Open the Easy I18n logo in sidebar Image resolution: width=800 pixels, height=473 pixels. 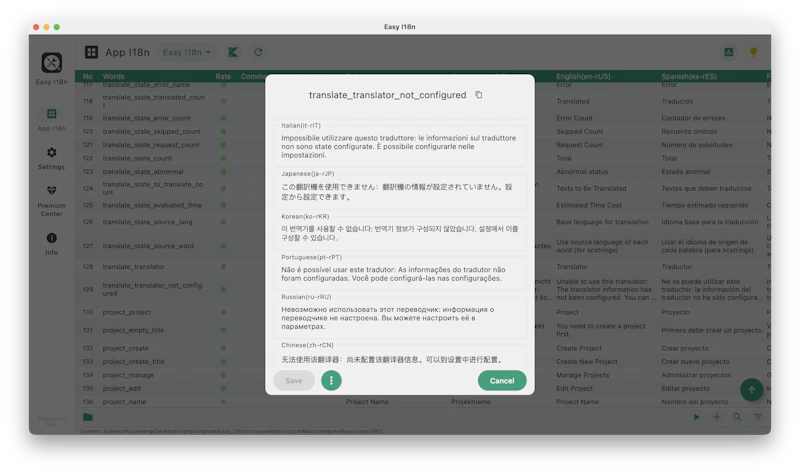pos(52,63)
